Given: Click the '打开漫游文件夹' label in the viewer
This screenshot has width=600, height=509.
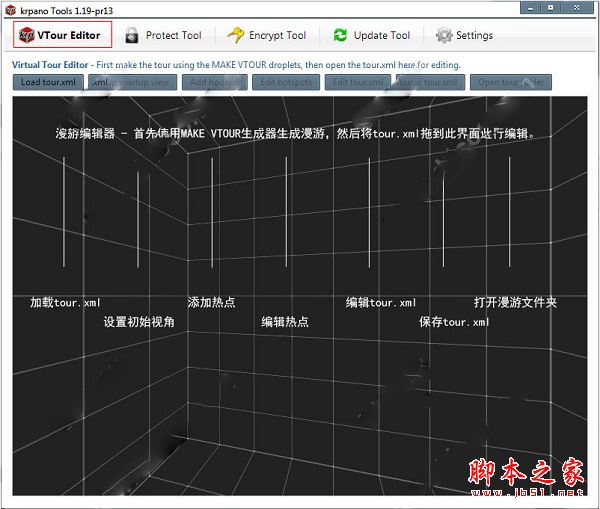Looking at the screenshot, I should click(x=515, y=303).
